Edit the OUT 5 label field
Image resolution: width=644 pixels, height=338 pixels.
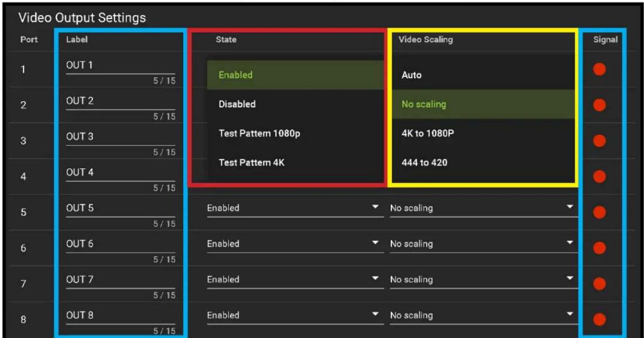[121, 209]
